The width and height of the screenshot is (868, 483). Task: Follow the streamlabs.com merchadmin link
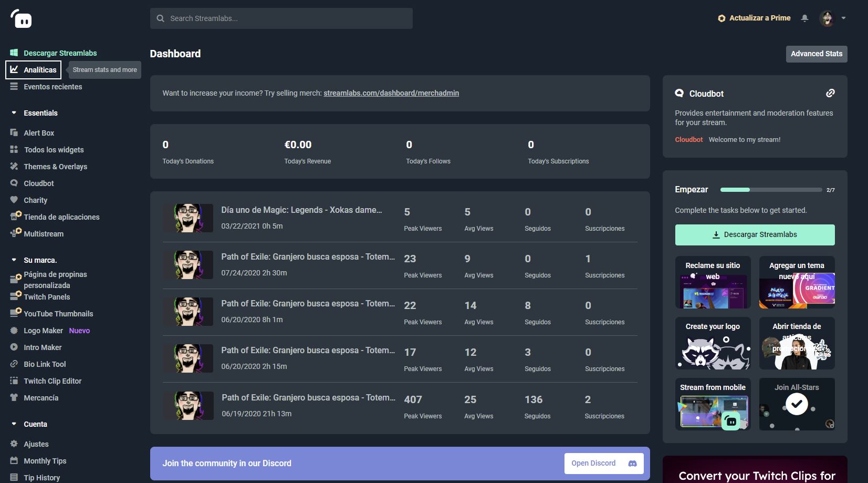pyautogui.click(x=391, y=93)
